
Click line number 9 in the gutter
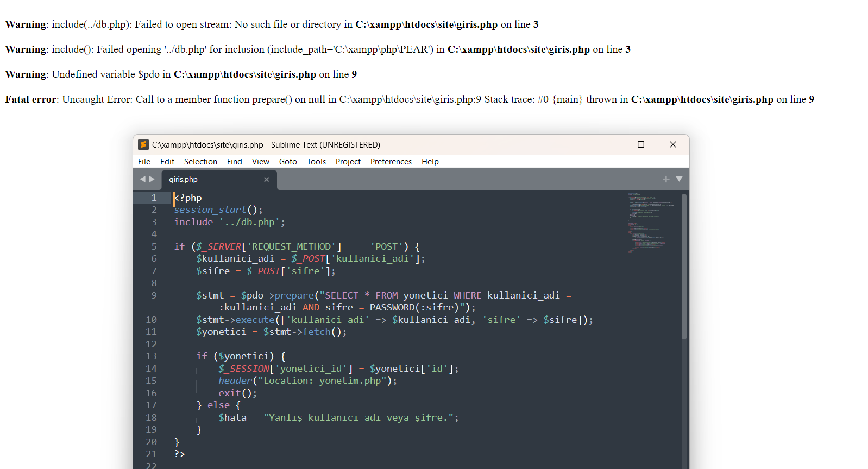[154, 295]
